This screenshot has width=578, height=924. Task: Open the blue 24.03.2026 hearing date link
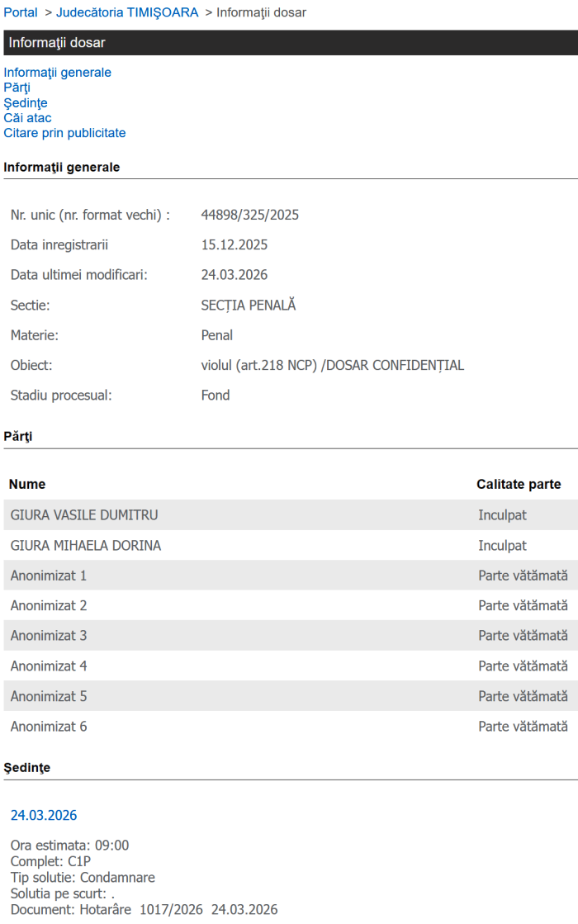44,816
